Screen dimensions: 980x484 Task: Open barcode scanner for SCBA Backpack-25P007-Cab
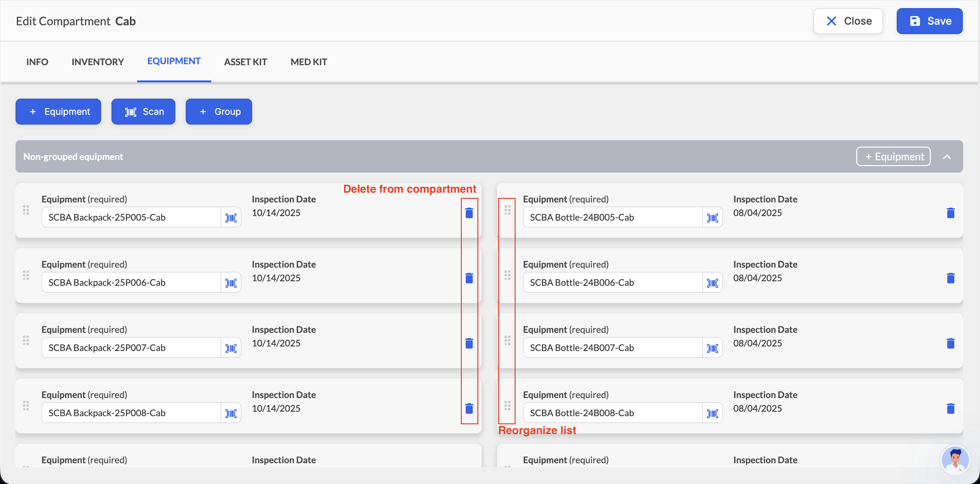[231, 348]
